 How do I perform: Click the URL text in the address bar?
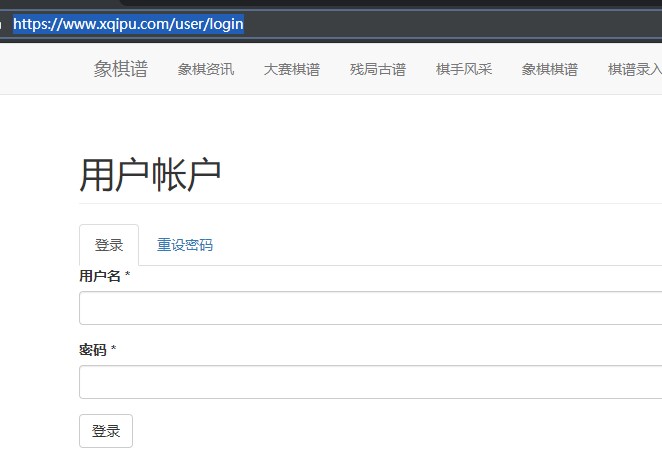[128, 23]
